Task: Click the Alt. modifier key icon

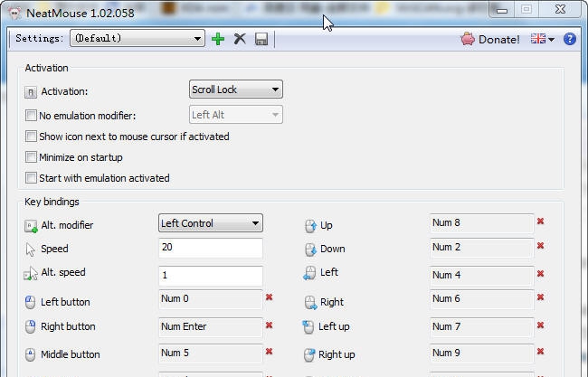Action: coord(31,226)
